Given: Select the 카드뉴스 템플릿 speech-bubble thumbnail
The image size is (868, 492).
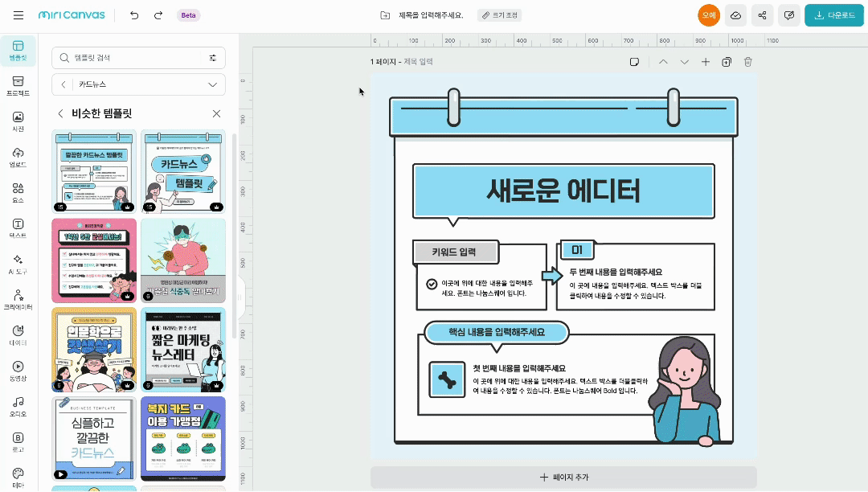Looking at the screenshot, I should point(183,171).
